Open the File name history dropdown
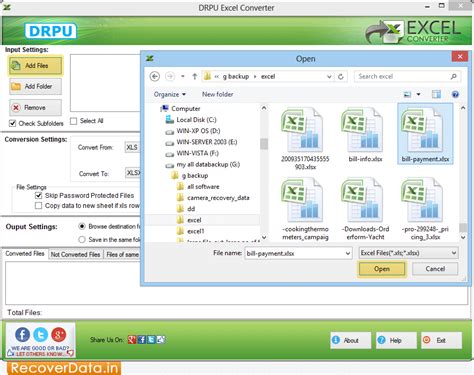 [348, 254]
